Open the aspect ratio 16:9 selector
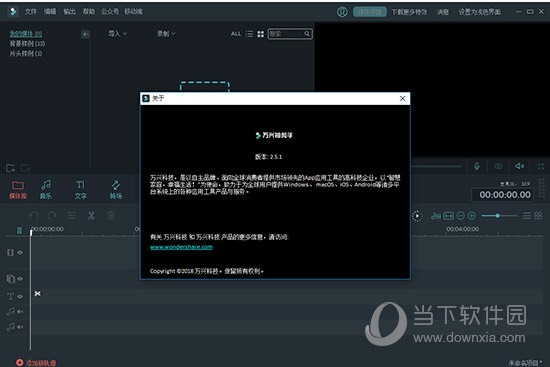The width and height of the screenshot is (550, 367). click(515, 184)
